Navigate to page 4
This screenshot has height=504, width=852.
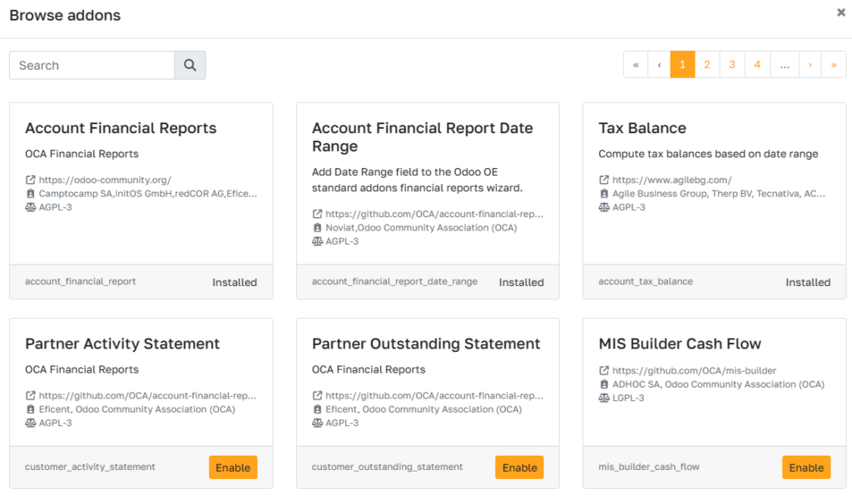pos(757,64)
